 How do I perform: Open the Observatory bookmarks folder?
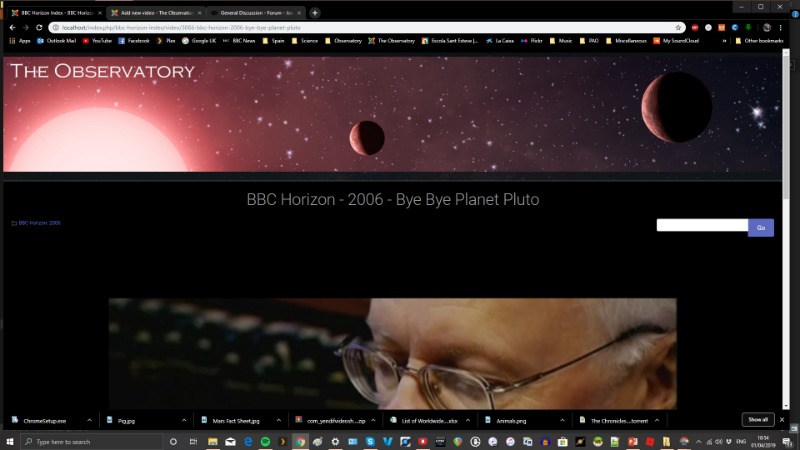(x=343, y=41)
